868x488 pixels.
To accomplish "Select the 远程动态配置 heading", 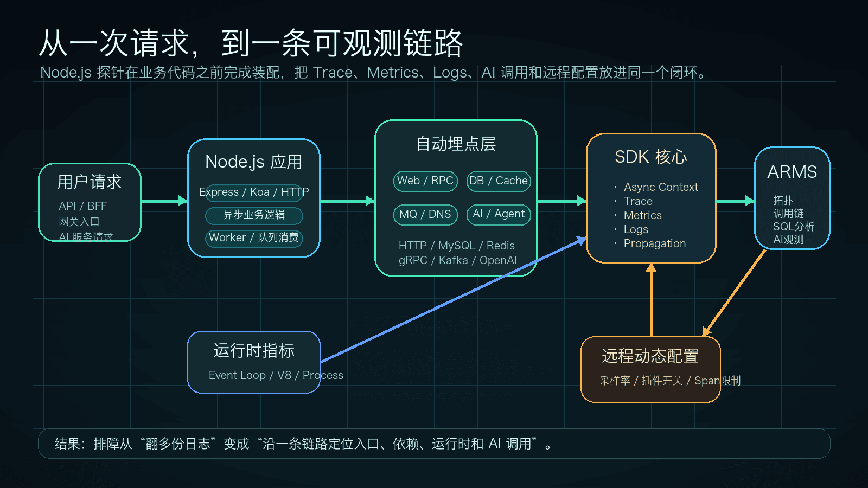I will point(650,356).
